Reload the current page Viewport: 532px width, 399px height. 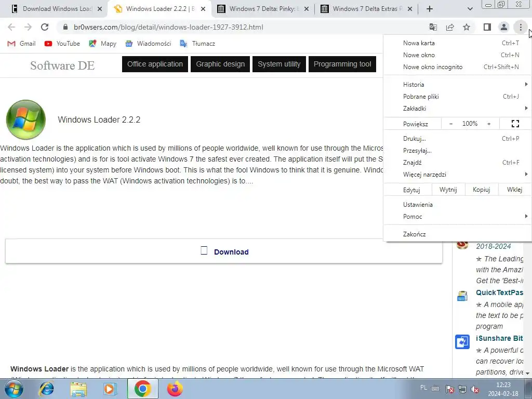pos(45,27)
